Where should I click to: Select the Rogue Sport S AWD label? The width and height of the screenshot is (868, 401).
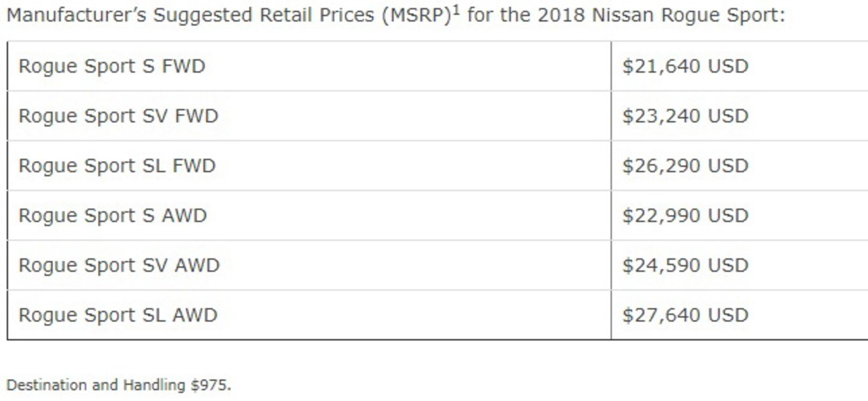[113, 215]
